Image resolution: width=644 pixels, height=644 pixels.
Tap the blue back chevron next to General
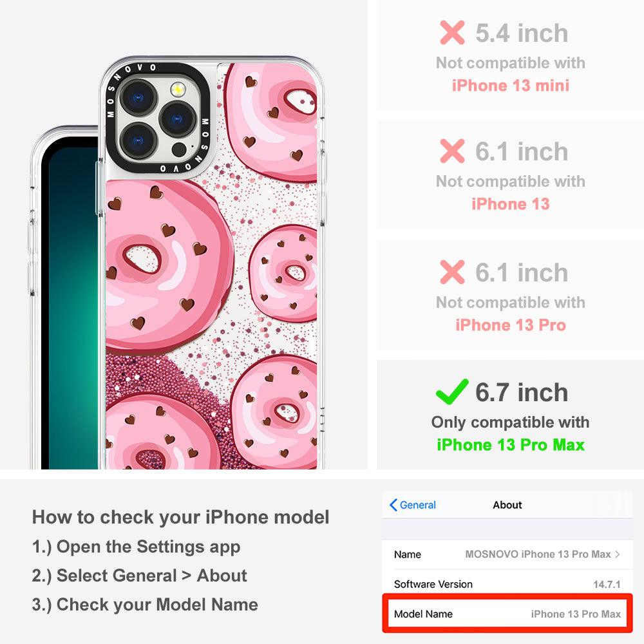pyautogui.click(x=393, y=505)
